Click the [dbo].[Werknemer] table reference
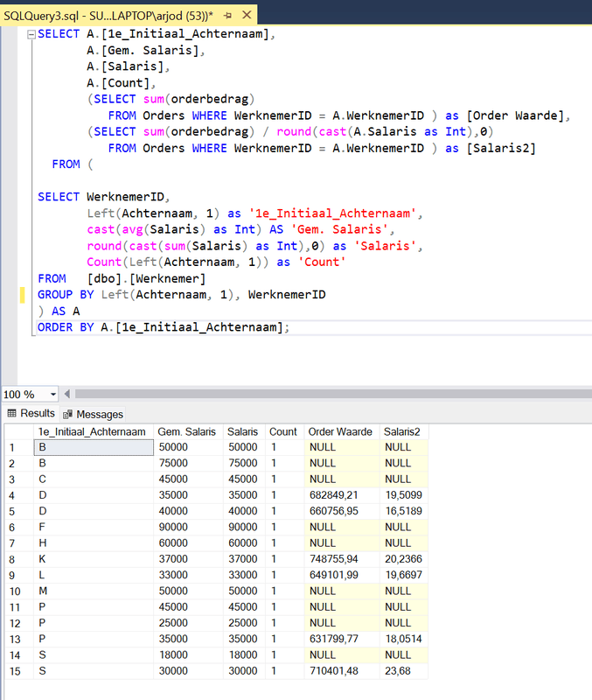 tap(146, 279)
